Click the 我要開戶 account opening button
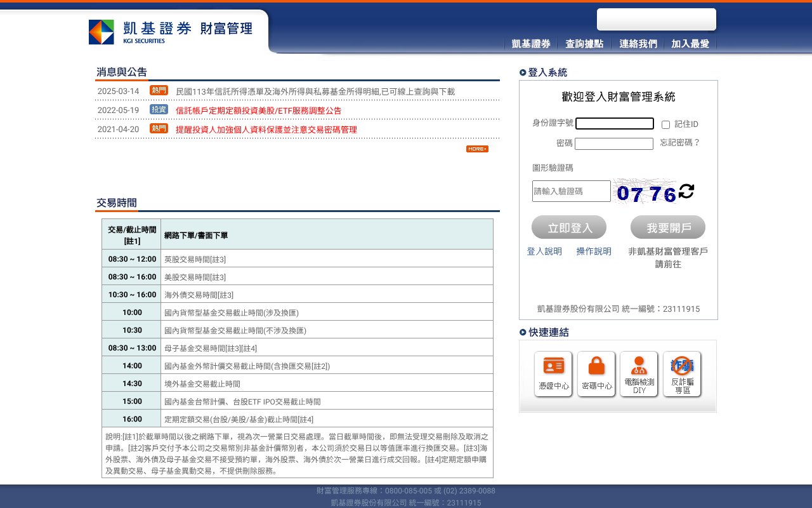This screenshot has width=812, height=508. 667,227
